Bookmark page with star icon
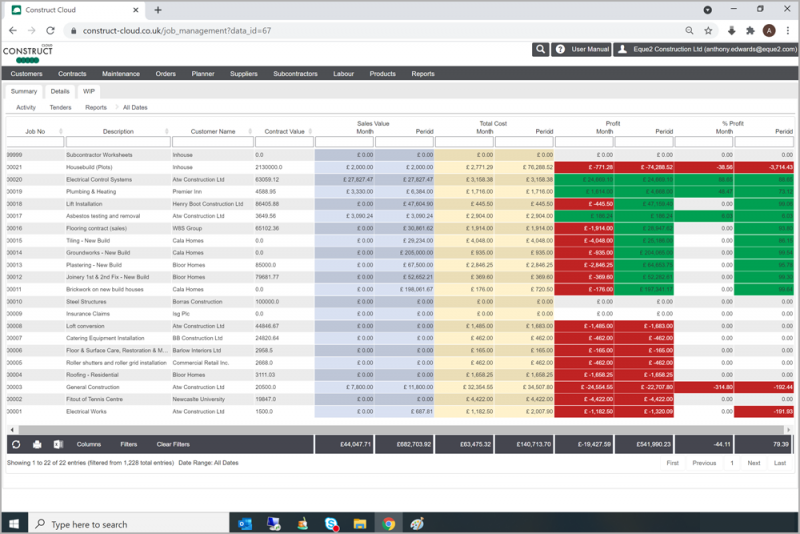Screen dimensions: 800x534 click(708, 31)
